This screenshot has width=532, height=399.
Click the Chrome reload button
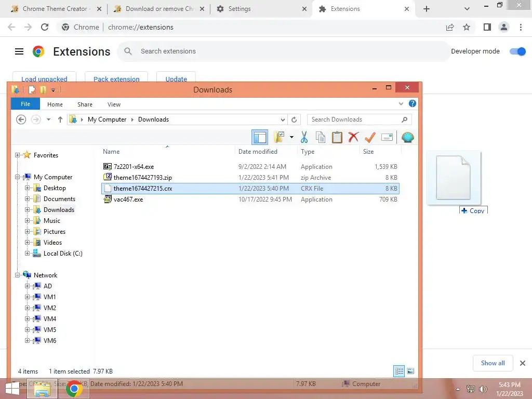45,27
